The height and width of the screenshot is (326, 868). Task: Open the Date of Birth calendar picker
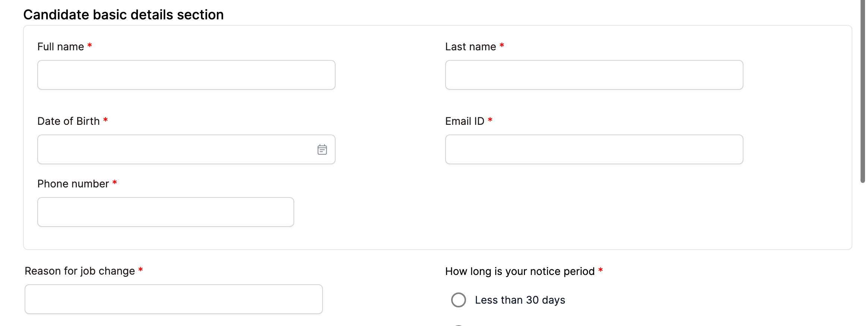tap(322, 149)
